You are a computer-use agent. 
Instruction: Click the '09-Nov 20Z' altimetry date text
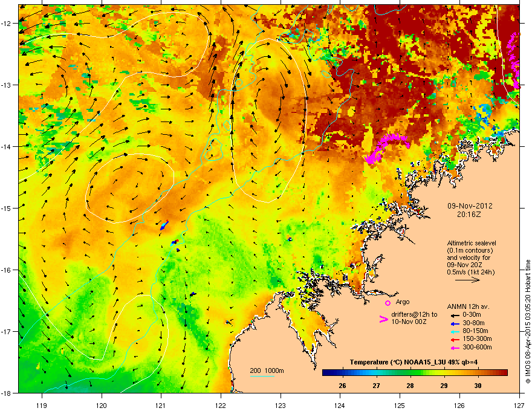click(x=464, y=265)
